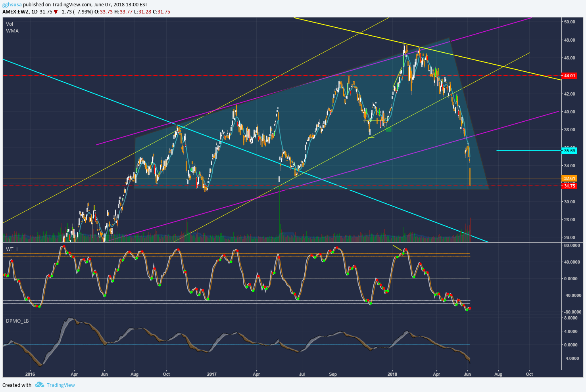Click the 2018 label on time axis
The width and height of the screenshot is (586, 392).
click(x=392, y=374)
